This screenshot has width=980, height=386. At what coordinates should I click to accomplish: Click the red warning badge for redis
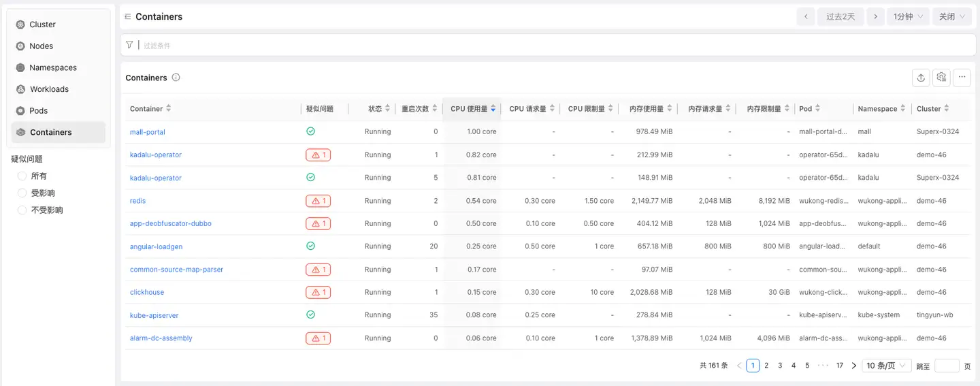tap(318, 201)
